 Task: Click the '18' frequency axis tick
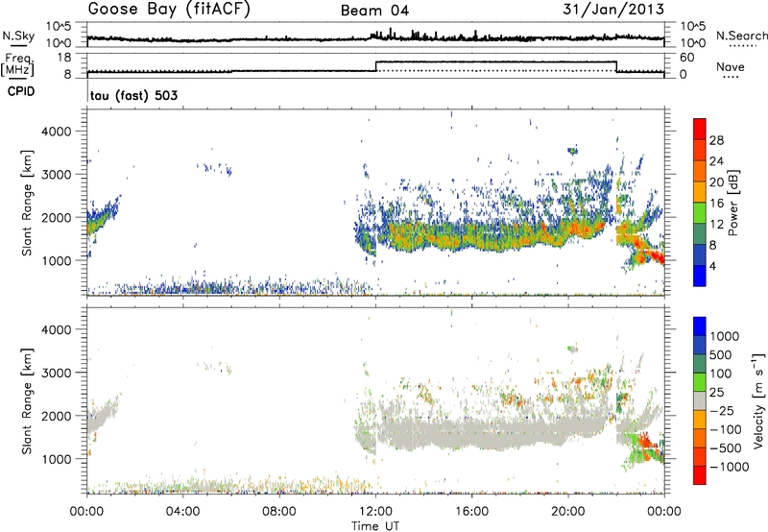(63, 58)
